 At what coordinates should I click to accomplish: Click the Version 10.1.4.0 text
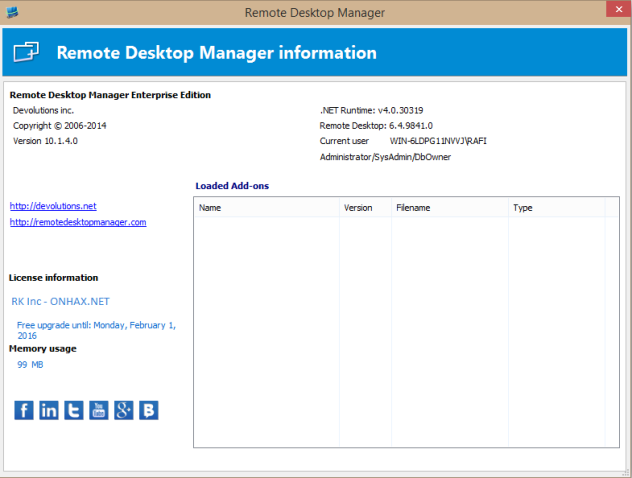pos(45,141)
